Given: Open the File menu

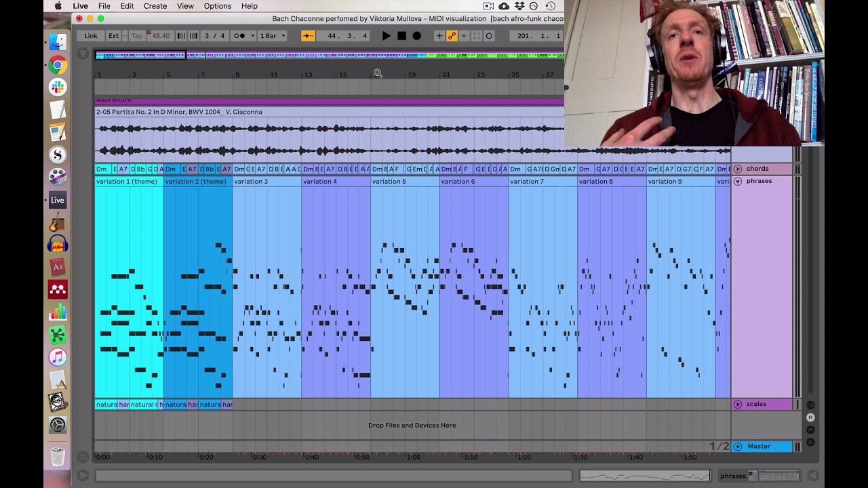Looking at the screenshot, I should tap(104, 6).
